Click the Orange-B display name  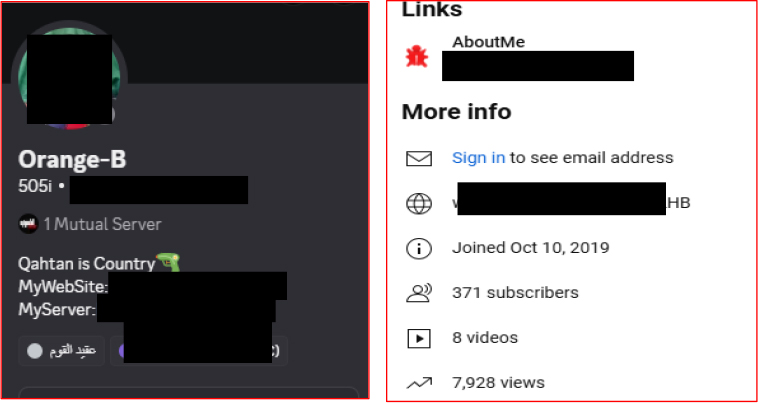(x=72, y=159)
